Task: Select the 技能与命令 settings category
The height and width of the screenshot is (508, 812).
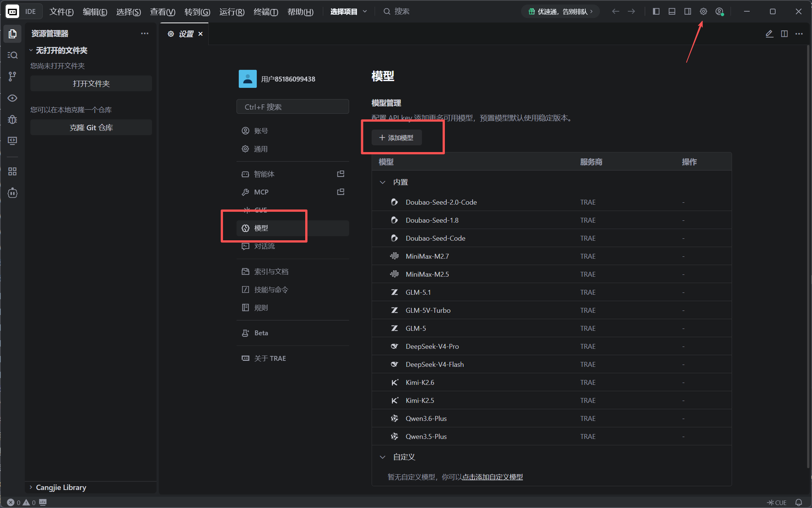Action: pyautogui.click(x=292, y=289)
